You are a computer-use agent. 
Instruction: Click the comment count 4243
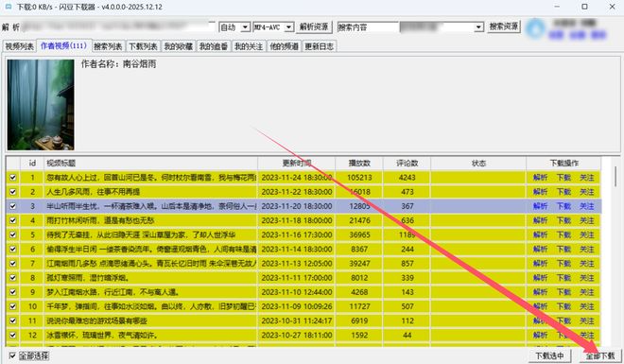click(x=407, y=178)
